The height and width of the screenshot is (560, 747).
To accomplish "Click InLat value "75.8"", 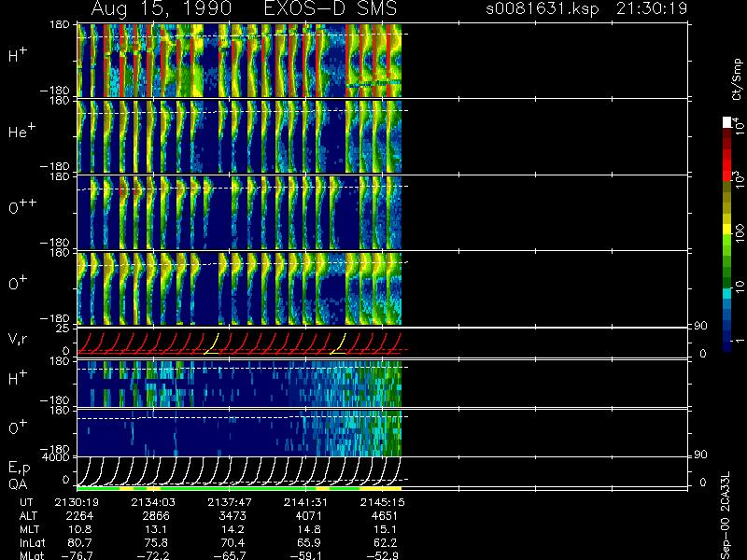I will coord(156,542).
